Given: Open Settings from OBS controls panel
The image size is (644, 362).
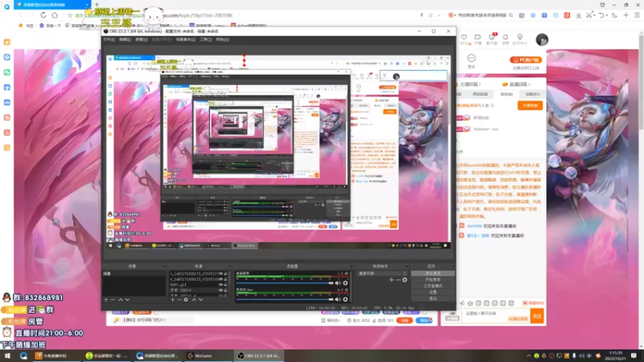Looking at the screenshot, I should point(433,292).
